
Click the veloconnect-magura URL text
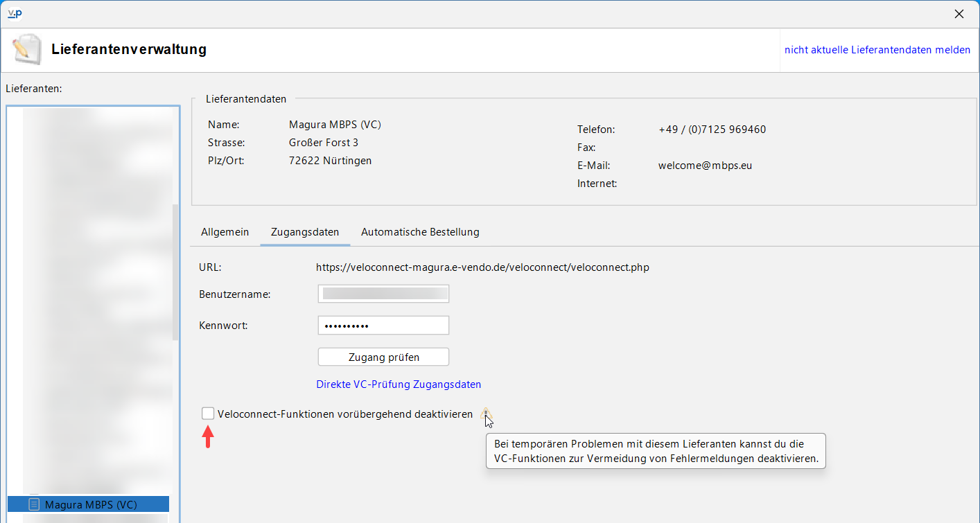[482, 267]
